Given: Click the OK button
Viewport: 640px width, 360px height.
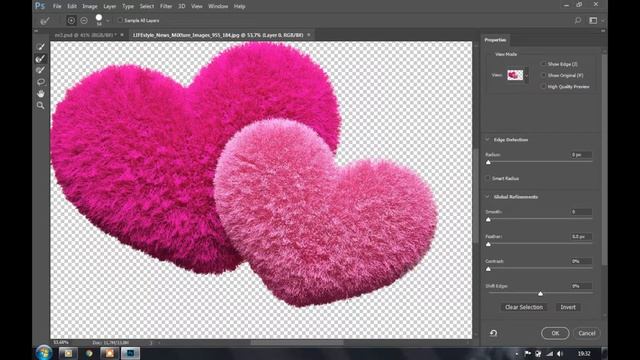Looking at the screenshot, I should (555, 333).
